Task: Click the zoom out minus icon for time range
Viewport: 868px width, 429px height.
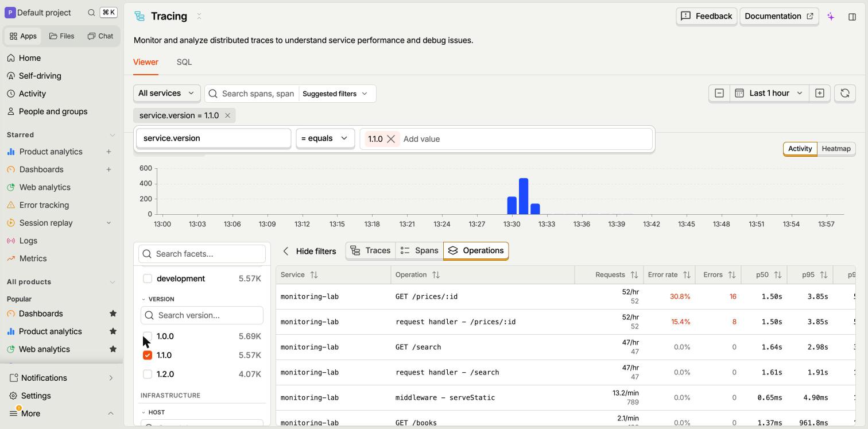Action: (719, 93)
